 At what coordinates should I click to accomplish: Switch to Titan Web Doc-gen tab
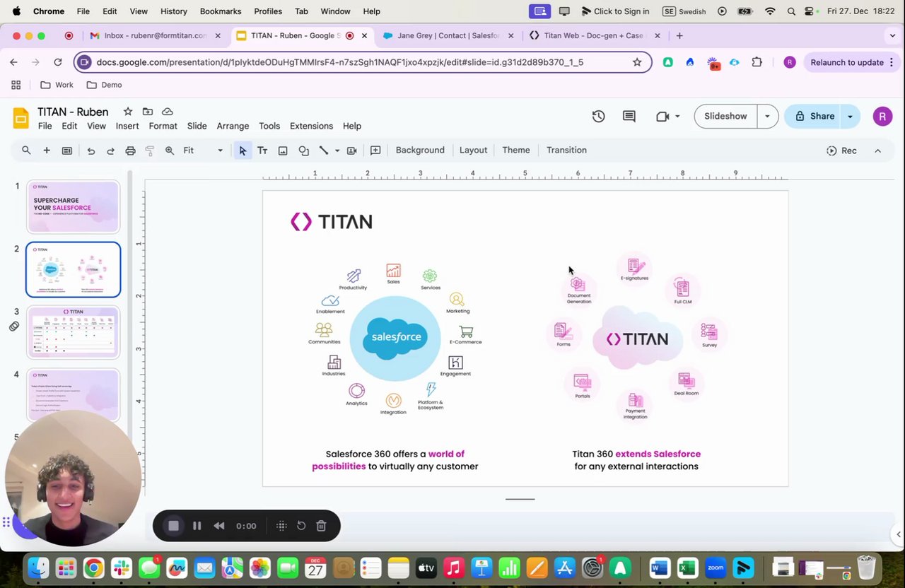pos(594,35)
